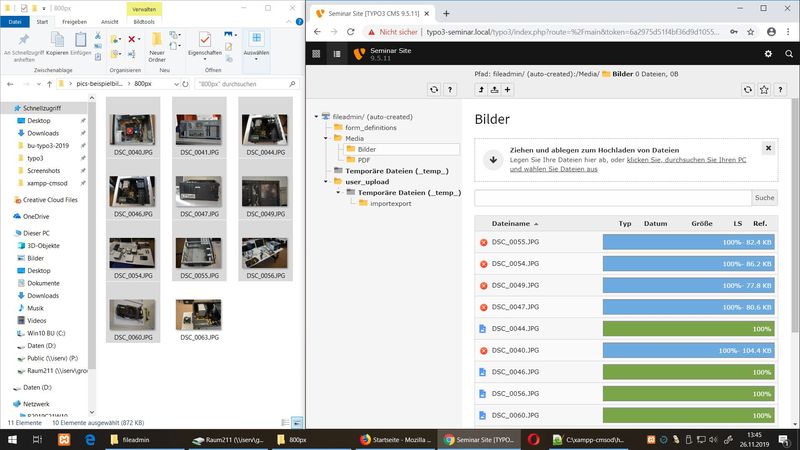Click the Suche button
Image resolution: width=800 pixels, height=450 pixels.
pyautogui.click(x=764, y=198)
